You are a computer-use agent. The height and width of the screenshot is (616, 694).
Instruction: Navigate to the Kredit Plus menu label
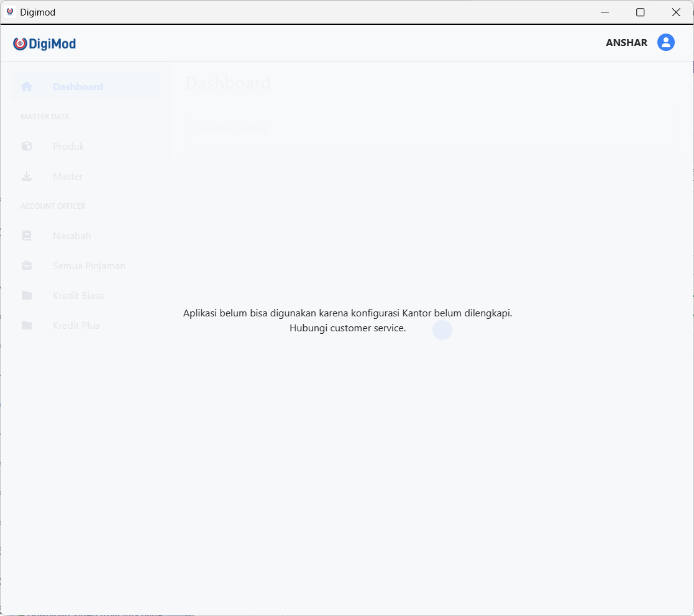point(76,326)
